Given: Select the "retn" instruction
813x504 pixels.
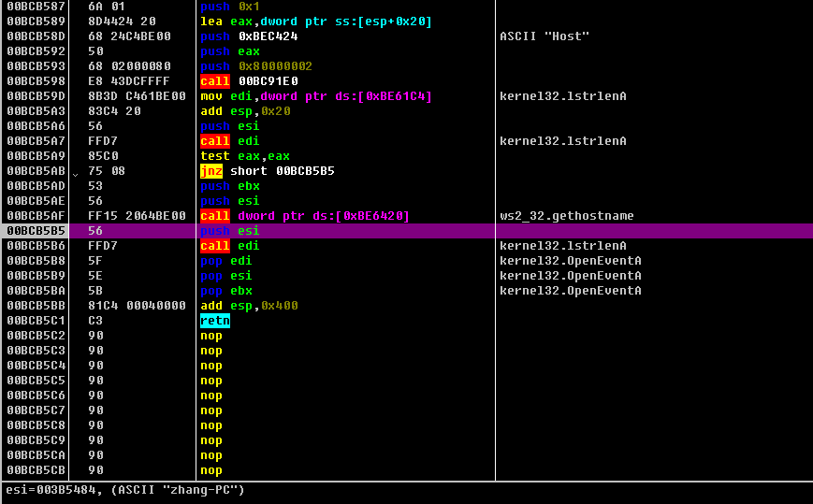Looking at the screenshot, I should point(214,321).
